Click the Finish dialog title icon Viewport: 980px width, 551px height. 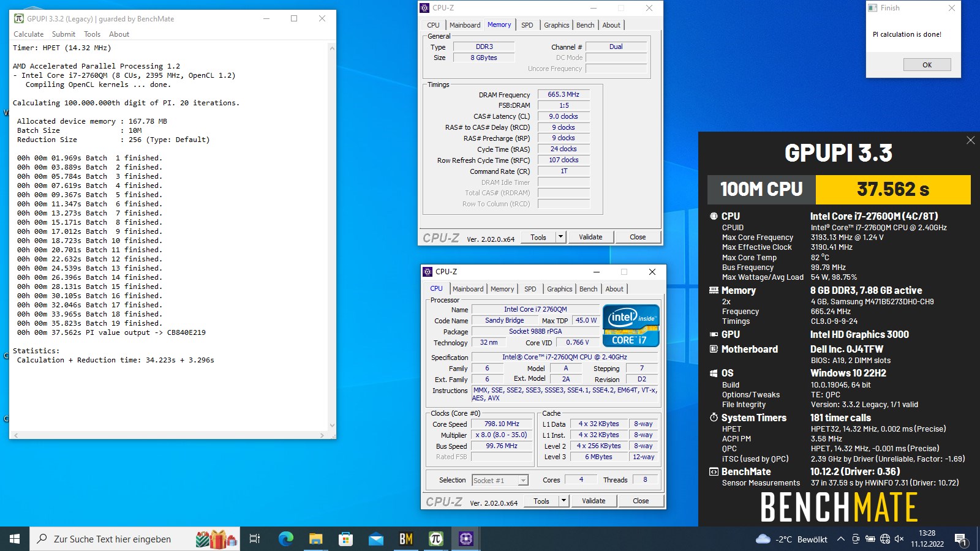[873, 8]
